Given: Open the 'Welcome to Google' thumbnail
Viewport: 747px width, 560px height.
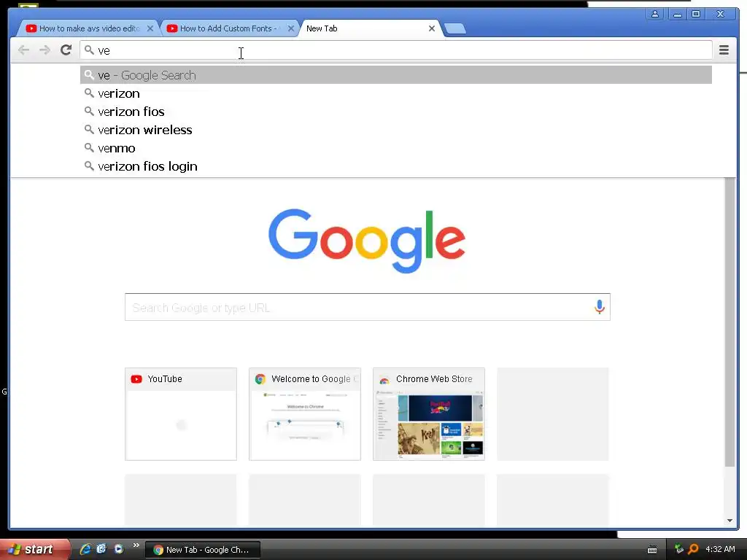Looking at the screenshot, I should click(x=305, y=414).
